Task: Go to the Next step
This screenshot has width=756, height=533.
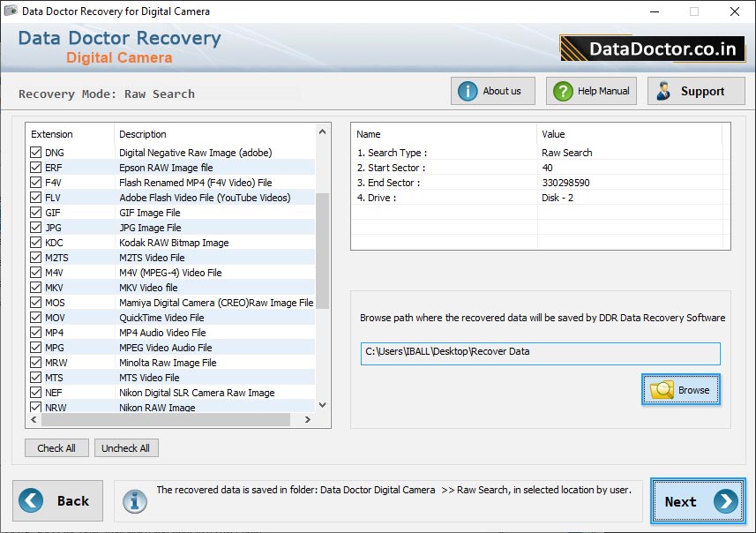Action: pyautogui.click(x=698, y=501)
